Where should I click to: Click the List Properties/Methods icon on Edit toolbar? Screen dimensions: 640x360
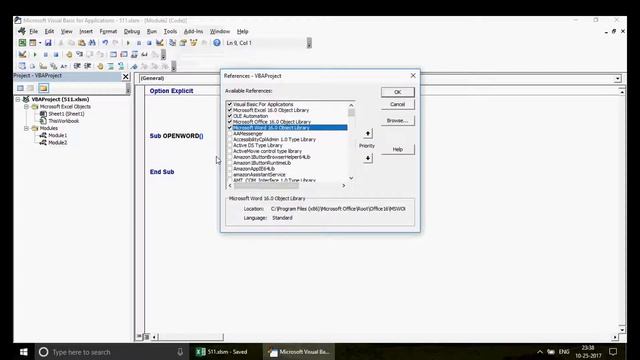point(22,66)
